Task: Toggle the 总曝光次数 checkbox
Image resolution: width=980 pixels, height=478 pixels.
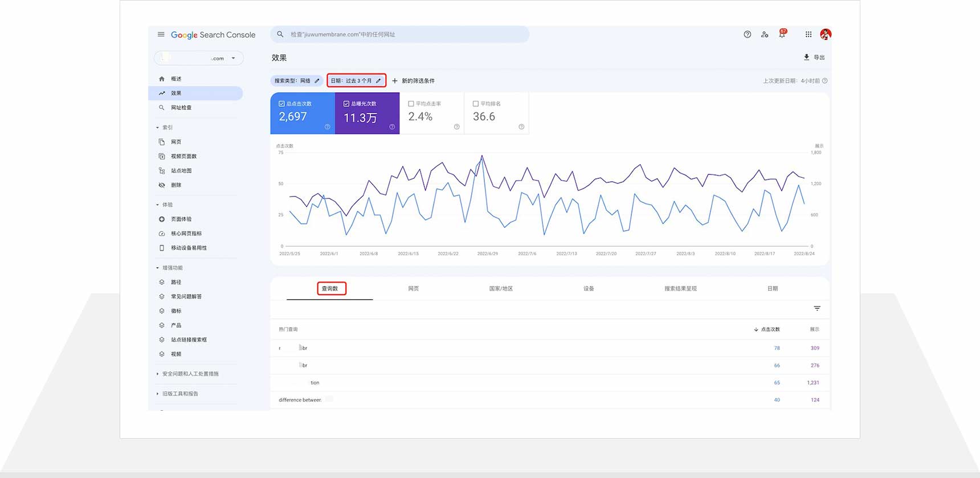Action: point(346,104)
